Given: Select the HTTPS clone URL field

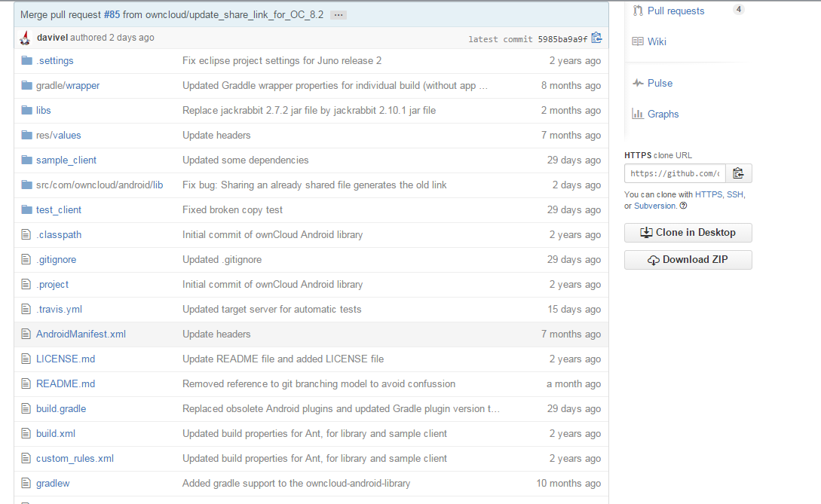Looking at the screenshot, I should click(x=675, y=173).
